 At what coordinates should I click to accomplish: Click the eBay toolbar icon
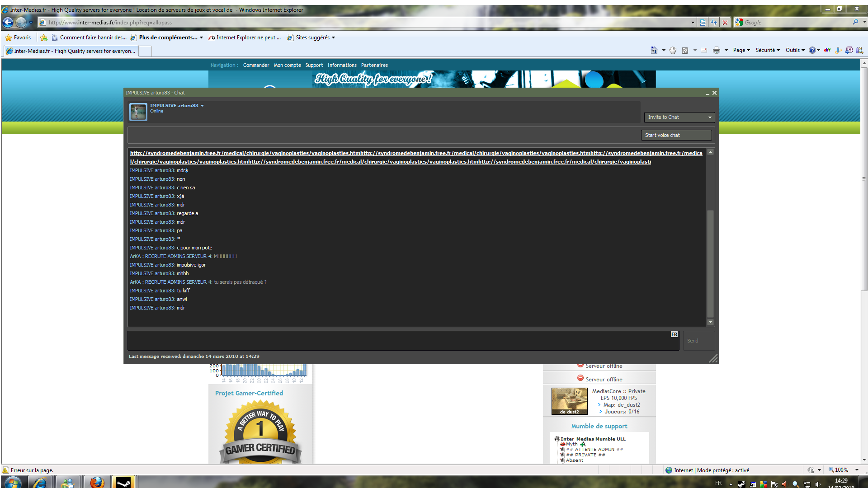click(827, 50)
